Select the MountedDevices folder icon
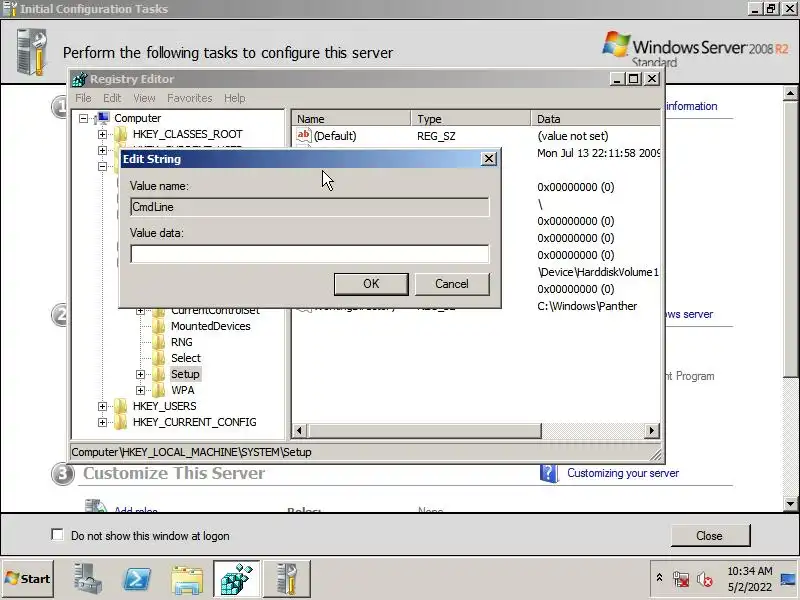The height and width of the screenshot is (600, 800). 159,326
